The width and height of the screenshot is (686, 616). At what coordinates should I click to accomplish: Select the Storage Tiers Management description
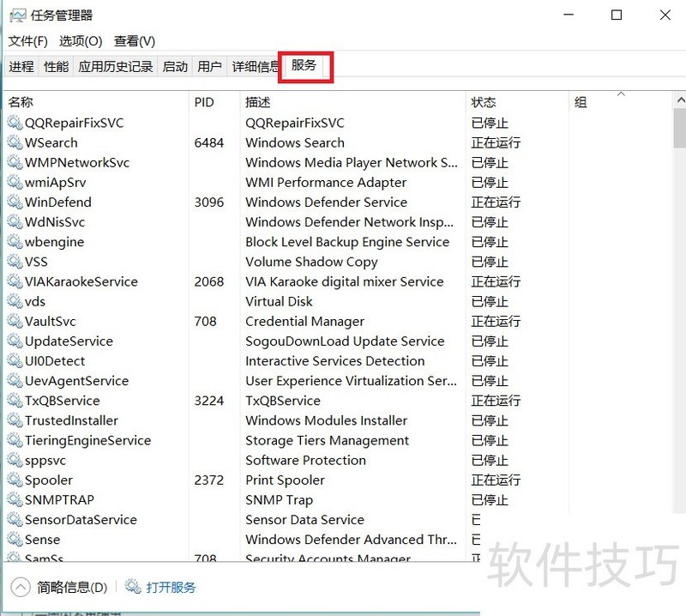coord(328,440)
